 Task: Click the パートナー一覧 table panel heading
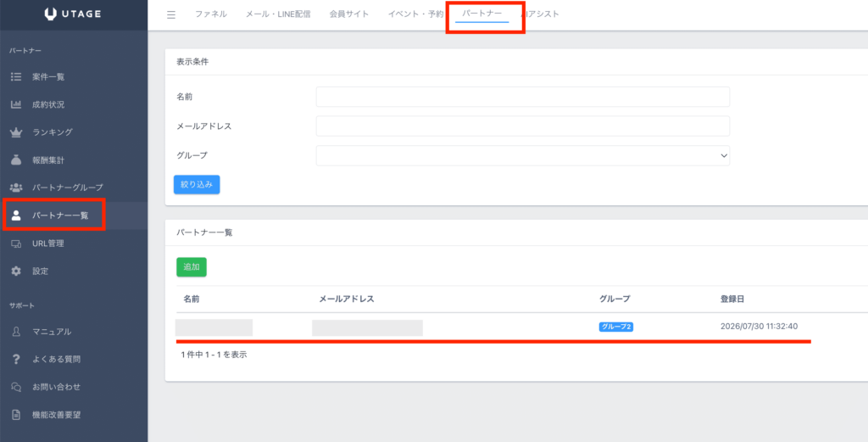click(x=205, y=232)
